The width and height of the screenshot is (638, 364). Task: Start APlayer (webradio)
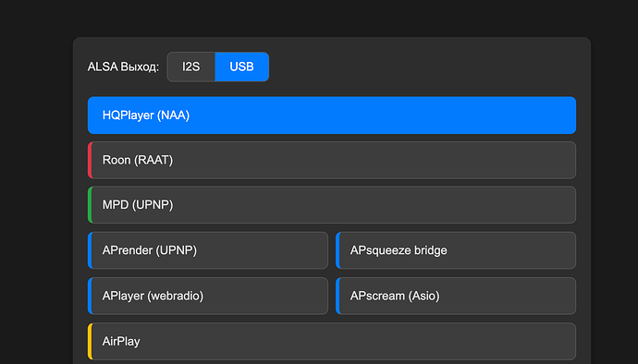[x=208, y=296]
